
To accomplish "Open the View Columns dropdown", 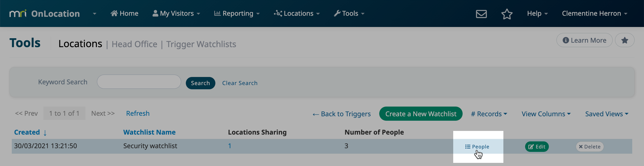I will click(546, 114).
